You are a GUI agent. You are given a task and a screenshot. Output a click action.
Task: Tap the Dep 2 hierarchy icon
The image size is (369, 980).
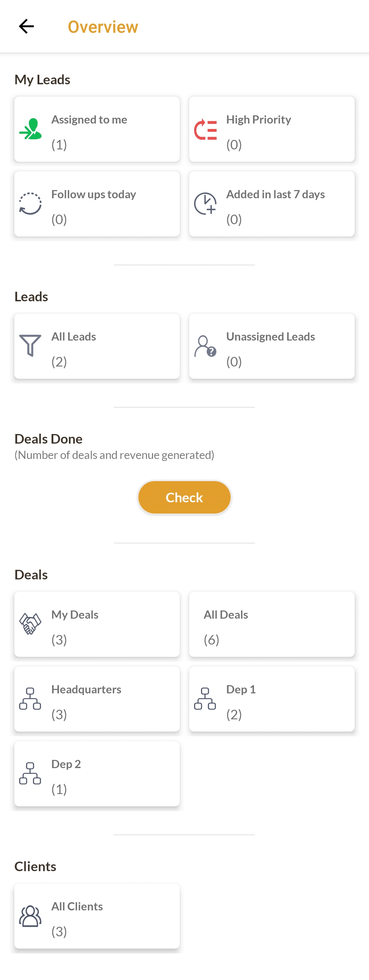[30, 773]
